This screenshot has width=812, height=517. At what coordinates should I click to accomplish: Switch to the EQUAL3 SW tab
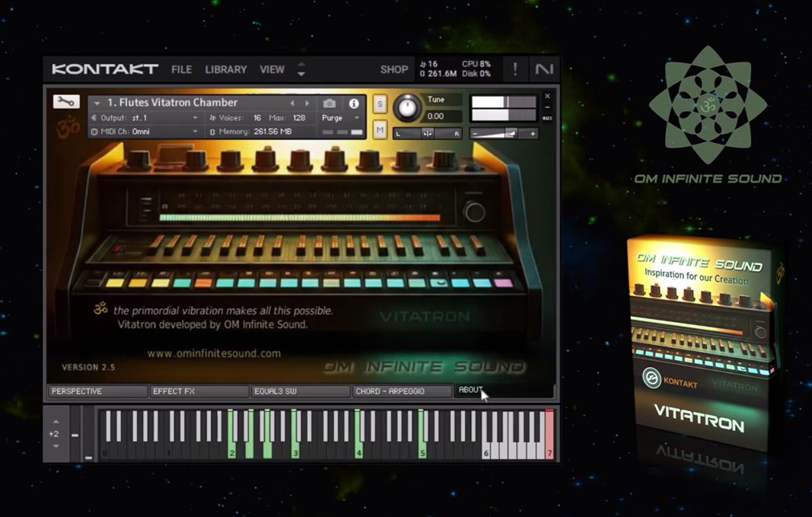pyautogui.click(x=300, y=391)
